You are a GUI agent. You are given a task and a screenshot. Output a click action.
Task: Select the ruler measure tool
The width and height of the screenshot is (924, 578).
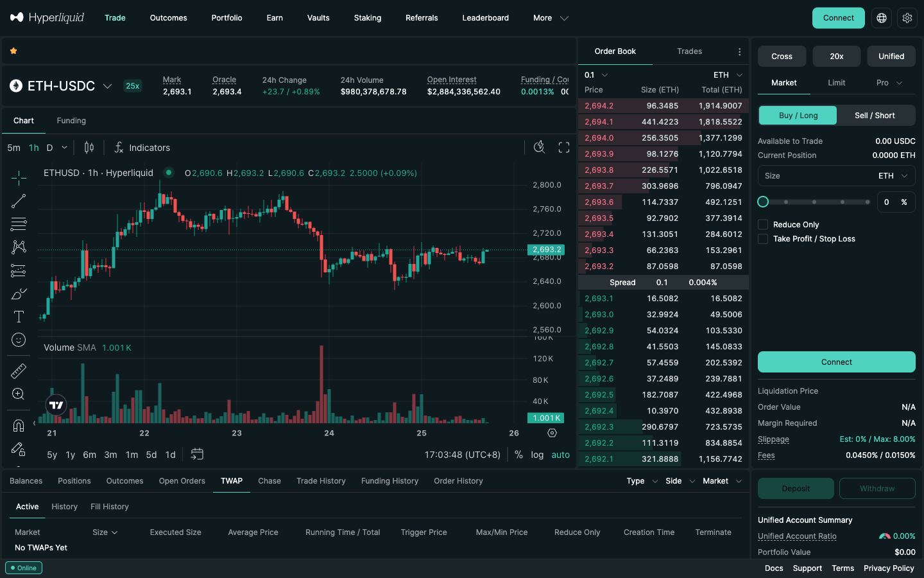click(x=19, y=371)
